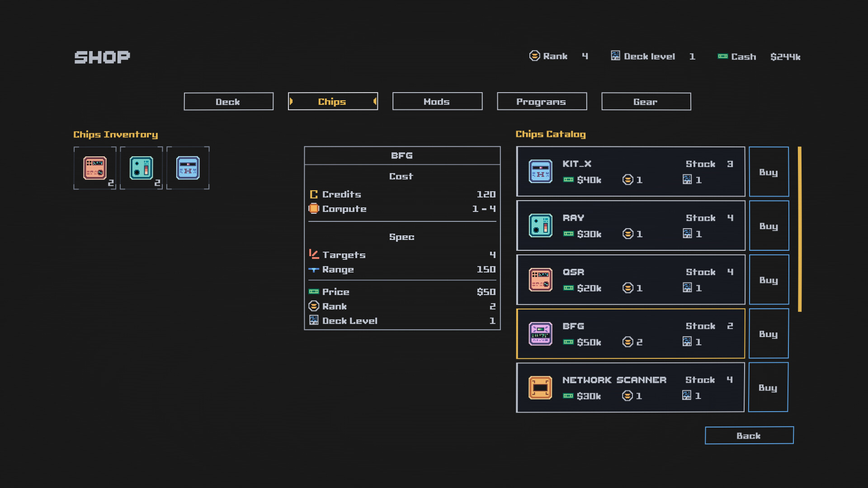This screenshot has height=488, width=868.
Task: Select the QSR catalog name
Action: click(573, 272)
